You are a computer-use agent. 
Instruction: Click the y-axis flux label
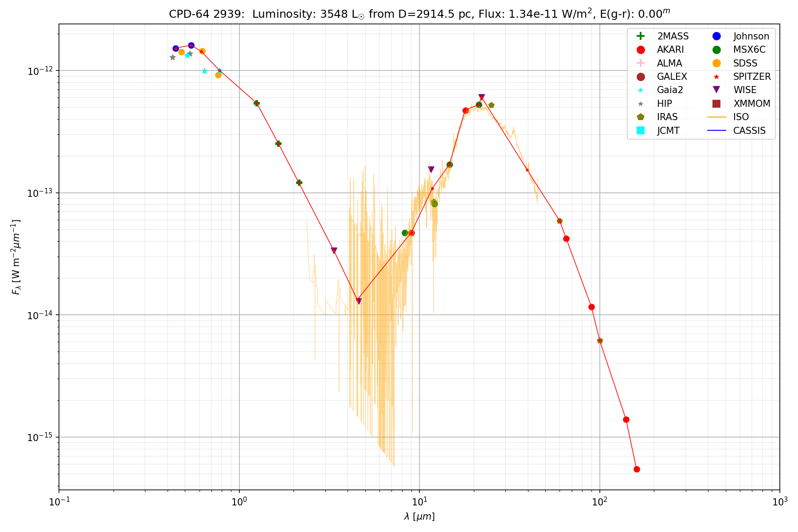coord(16,257)
